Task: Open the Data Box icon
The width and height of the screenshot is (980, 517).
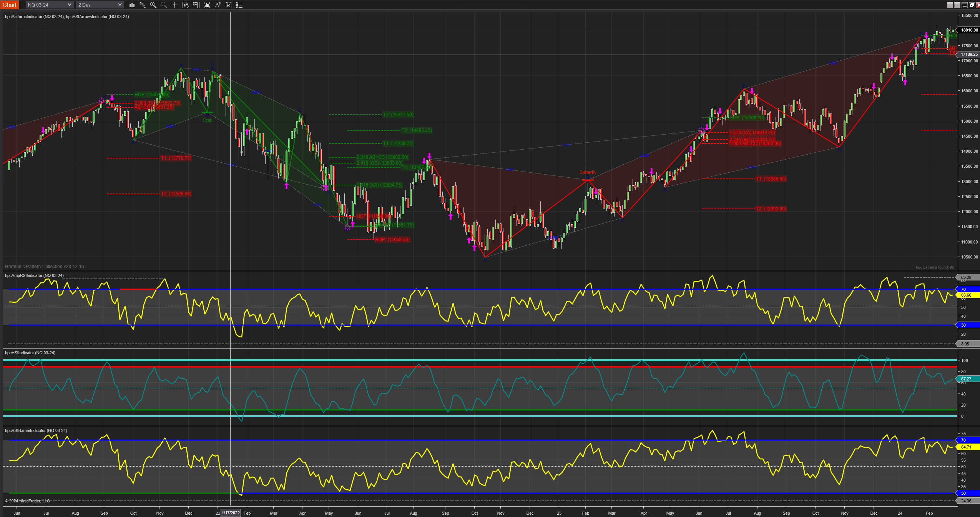Action: [x=185, y=5]
